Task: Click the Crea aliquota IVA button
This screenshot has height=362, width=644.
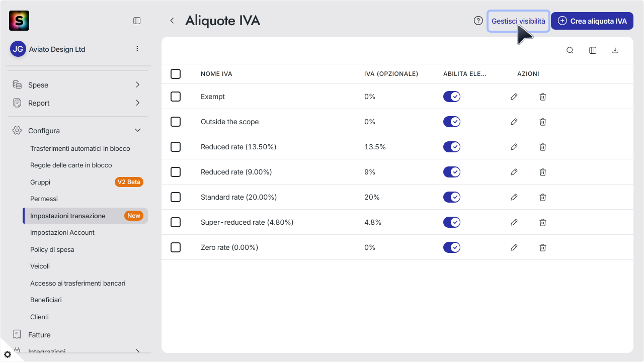Action: (592, 21)
